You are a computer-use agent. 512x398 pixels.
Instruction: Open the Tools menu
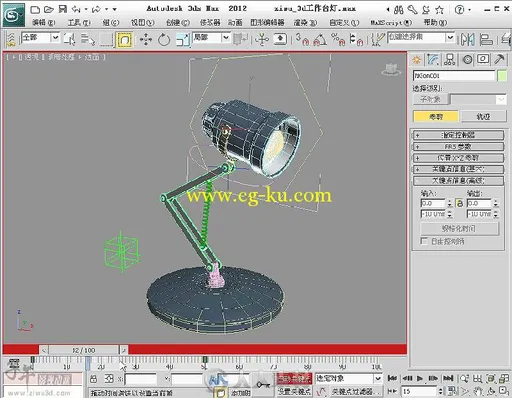click(x=79, y=23)
